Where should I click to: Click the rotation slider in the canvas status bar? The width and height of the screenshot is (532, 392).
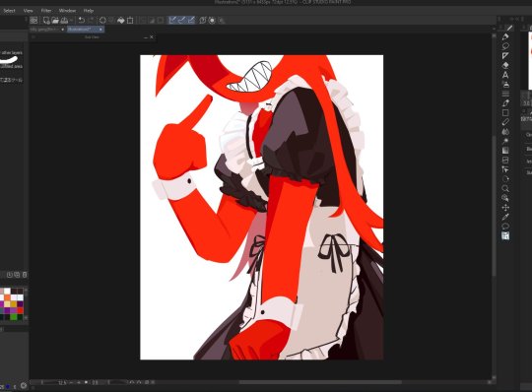(x=117, y=382)
